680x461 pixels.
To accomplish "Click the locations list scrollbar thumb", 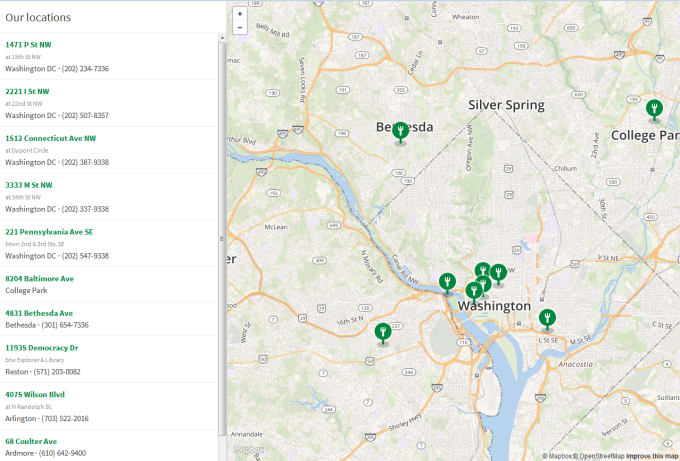I will pos(222,239).
